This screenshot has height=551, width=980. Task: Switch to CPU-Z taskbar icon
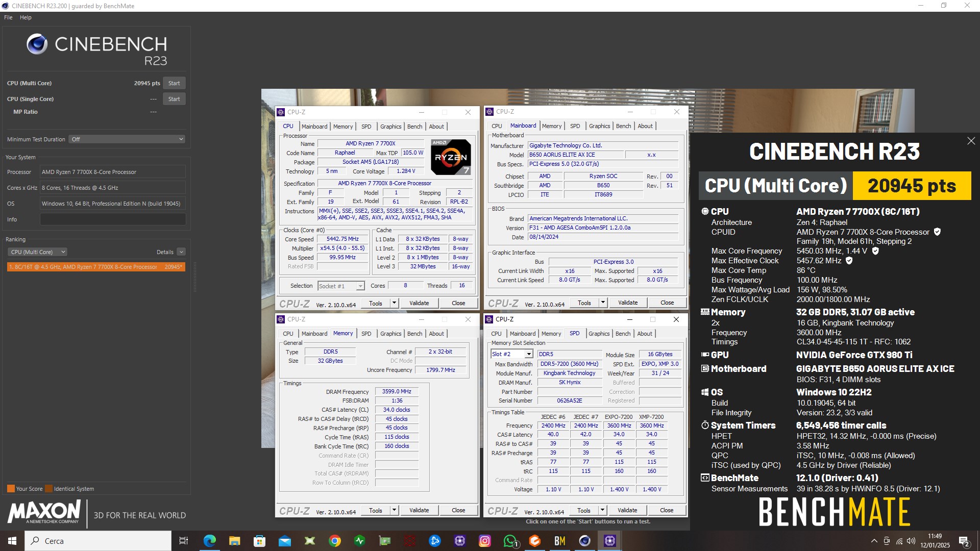609,541
